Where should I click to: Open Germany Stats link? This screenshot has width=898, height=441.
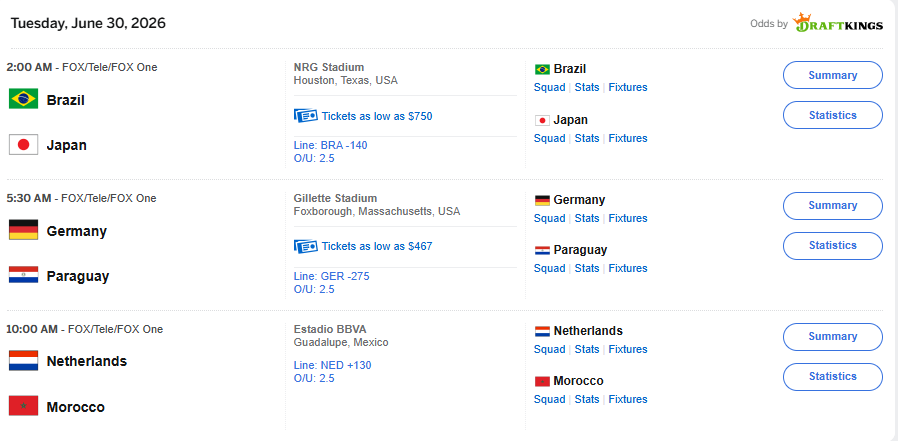click(x=587, y=218)
